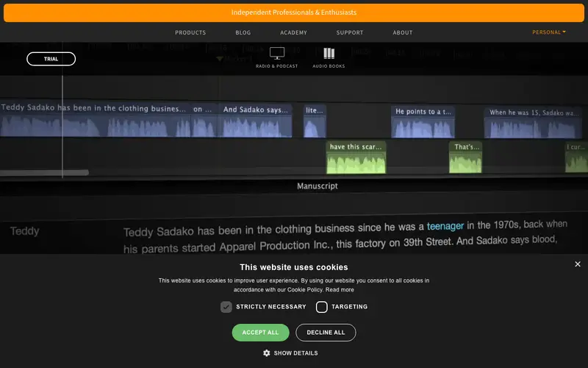Expand the Personal dropdown
Screen dimensions: 588x368
[548, 32]
